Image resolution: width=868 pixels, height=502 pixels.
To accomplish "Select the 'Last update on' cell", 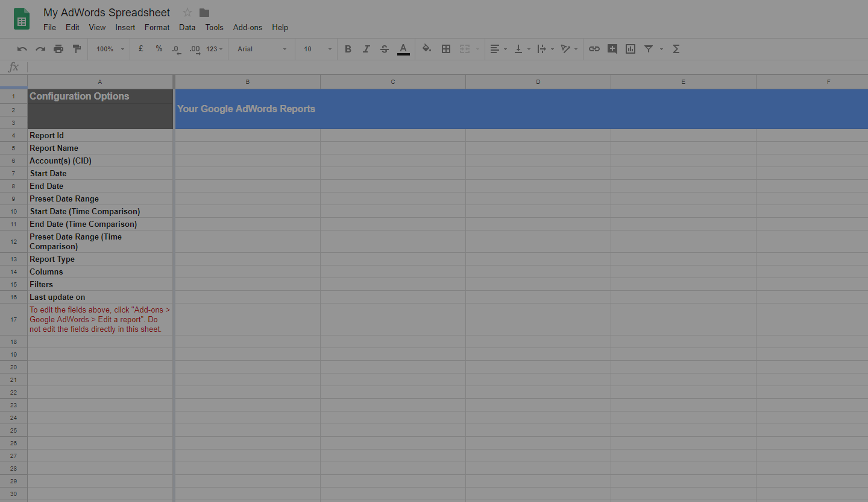I will 100,297.
